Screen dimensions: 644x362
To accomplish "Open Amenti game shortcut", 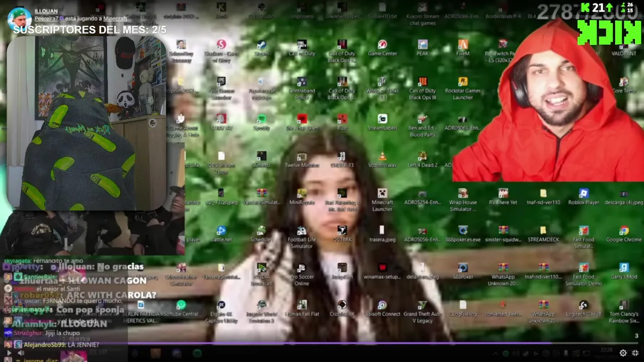I will pos(262,159).
